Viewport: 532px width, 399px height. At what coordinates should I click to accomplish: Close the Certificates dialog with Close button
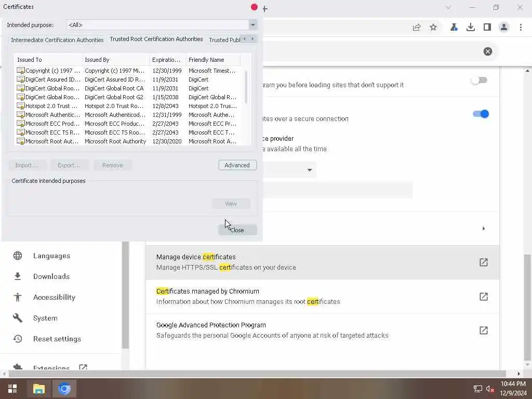click(237, 230)
